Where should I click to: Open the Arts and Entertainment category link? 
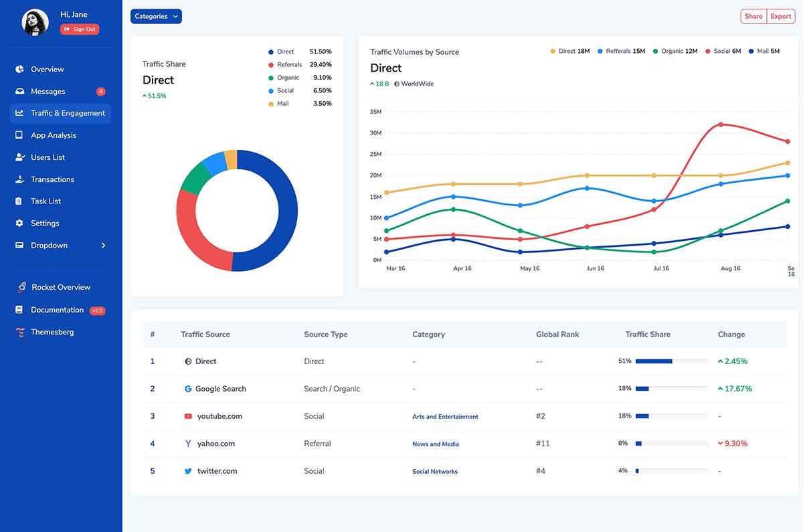pyautogui.click(x=445, y=417)
